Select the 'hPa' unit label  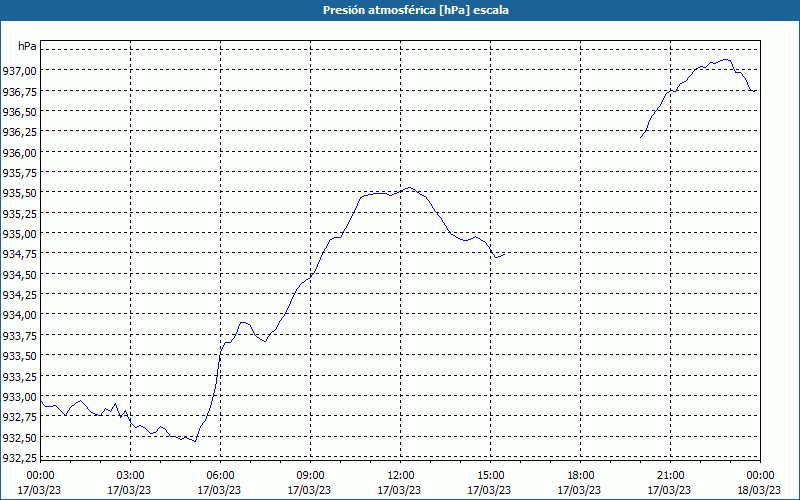27,46
